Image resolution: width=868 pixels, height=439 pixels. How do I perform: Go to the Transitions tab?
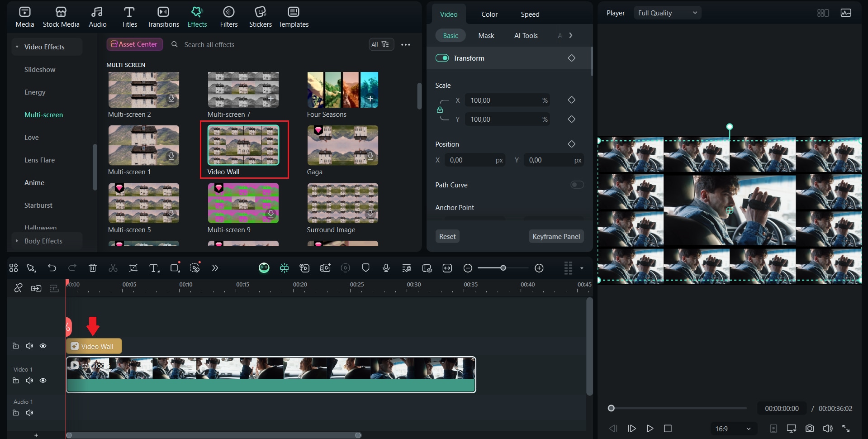coord(163,17)
